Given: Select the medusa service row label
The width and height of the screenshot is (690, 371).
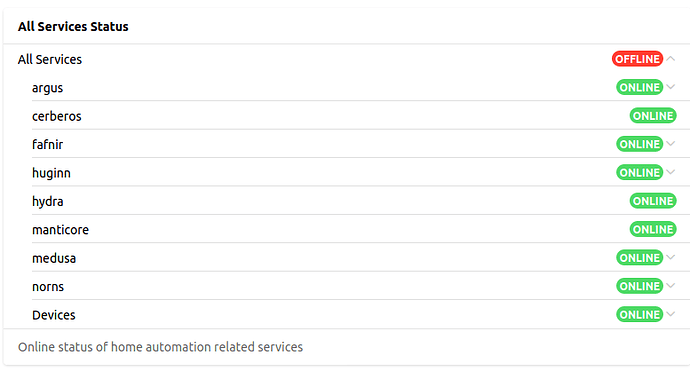Looking at the screenshot, I should coord(54,258).
